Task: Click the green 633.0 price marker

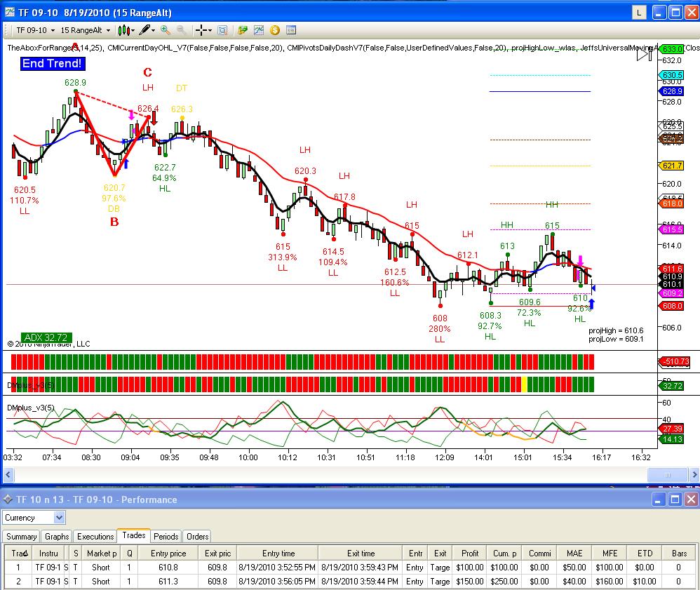Action: 671,49
